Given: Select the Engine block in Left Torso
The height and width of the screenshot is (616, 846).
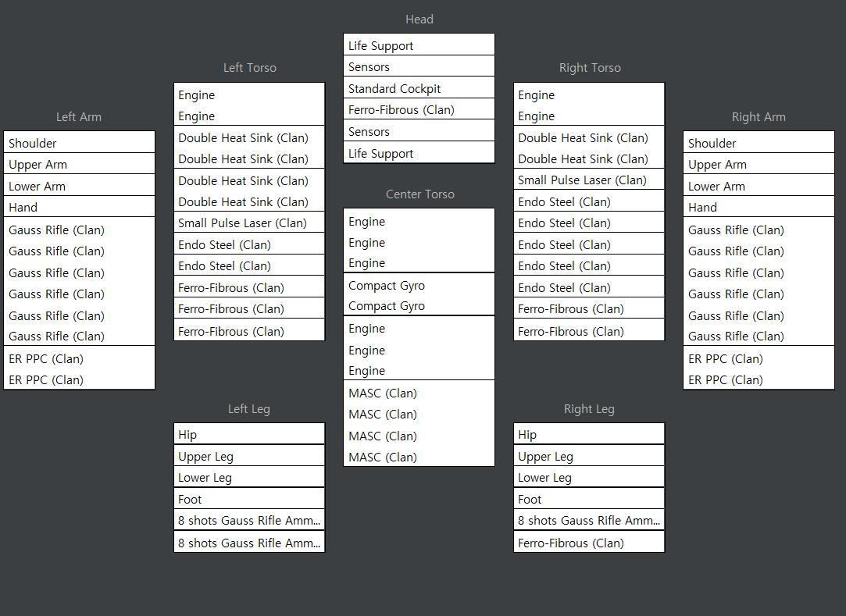Looking at the screenshot, I should coord(249,105).
